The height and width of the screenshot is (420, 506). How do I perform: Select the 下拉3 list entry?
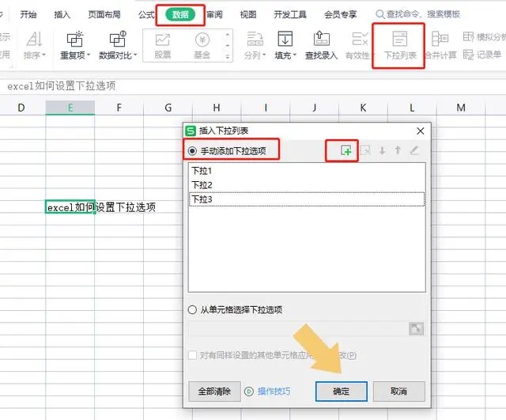pyautogui.click(x=307, y=199)
